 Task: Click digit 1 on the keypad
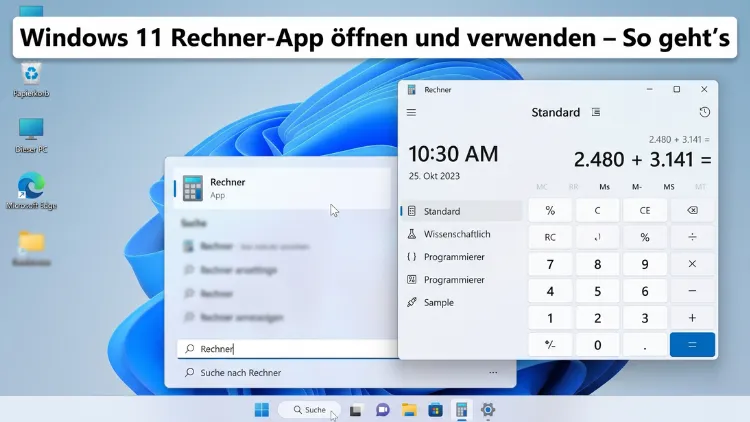(550, 318)
